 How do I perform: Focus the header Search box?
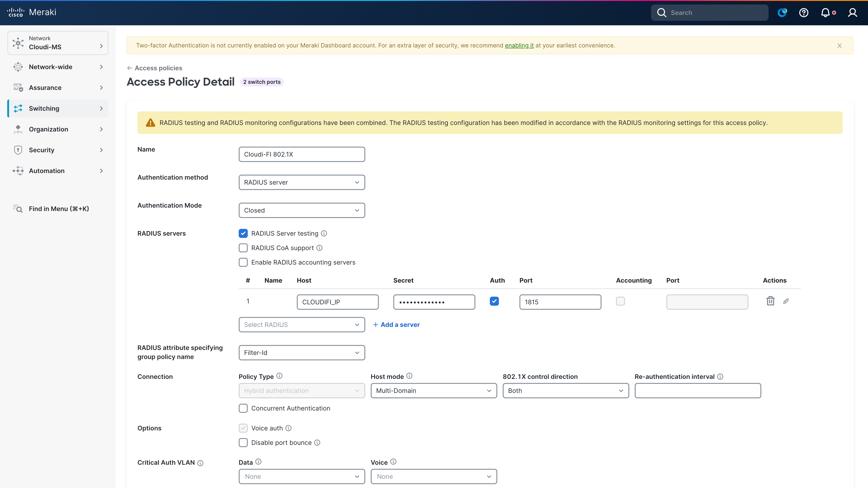710,12
